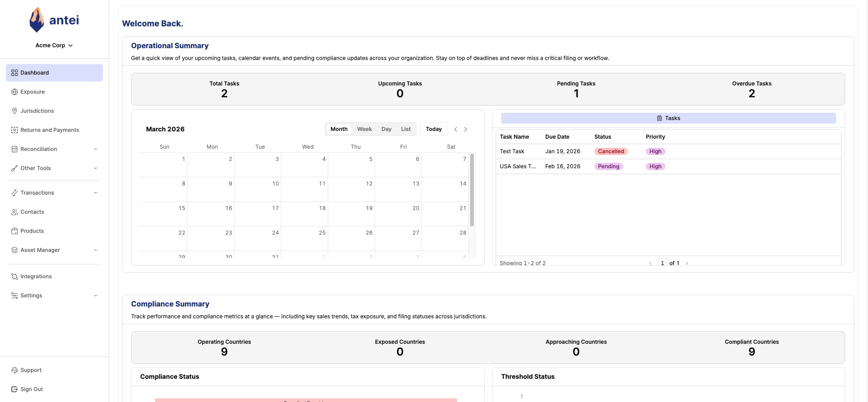Image resolution: width=868 pixels, height=402 pixels.
Task: Select March 9 on the calendar
Action: tap(211, 189)
